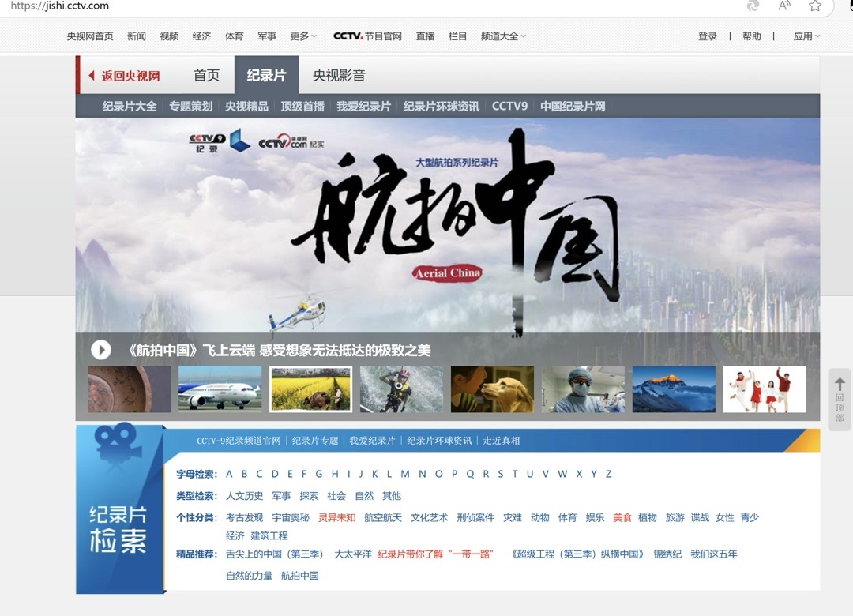The width and height of the screenshot is (853, 616).
Task: Click the CCTV.com 纪实 logo in banner
Action: tap(291, 141)
